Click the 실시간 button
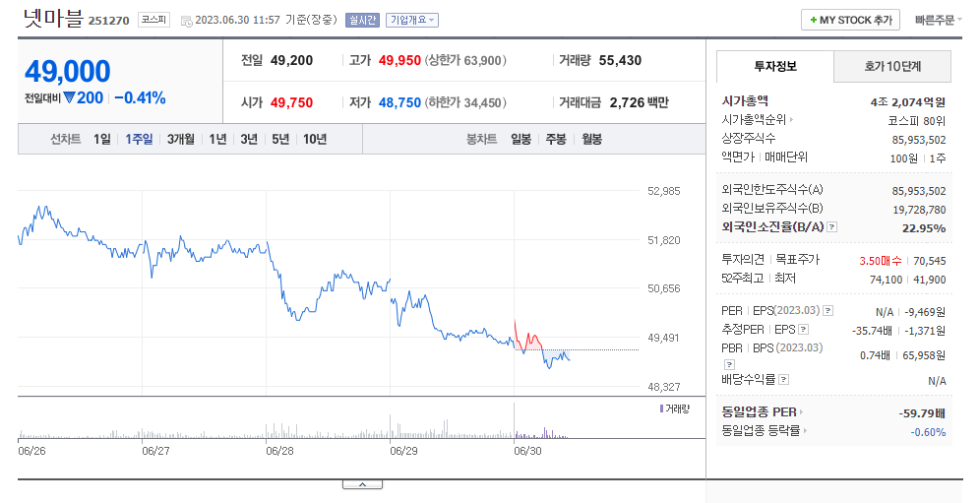Image resolution: width=980 pixels, height=503 pixels. pyautogui.click(x=362, y=20)
